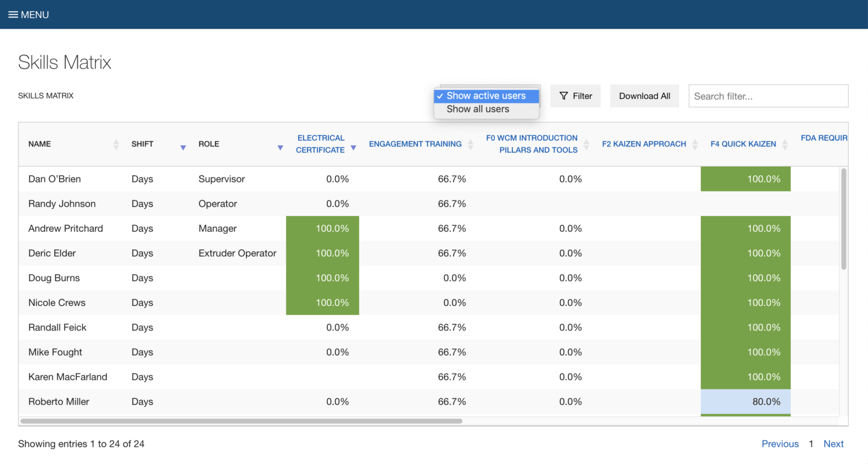Open the SHIFT column filter arrow
868x464 pixels.
183,148
